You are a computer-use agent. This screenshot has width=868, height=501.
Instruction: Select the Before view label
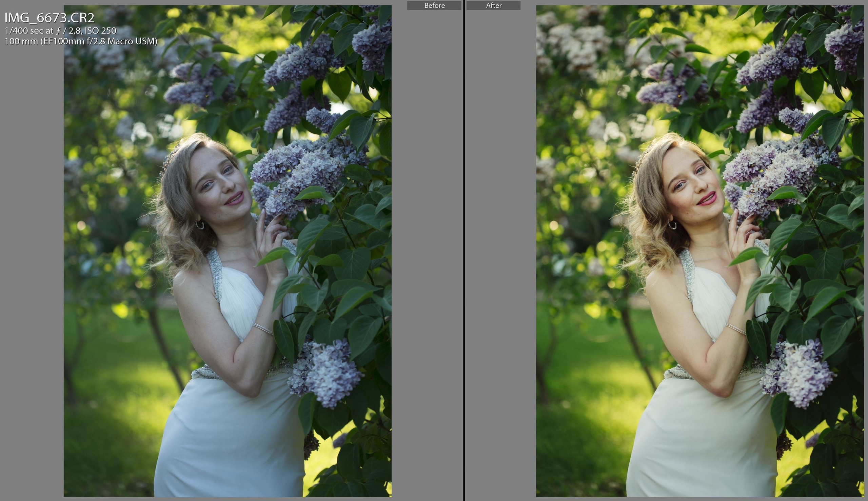tap(434, 5)
